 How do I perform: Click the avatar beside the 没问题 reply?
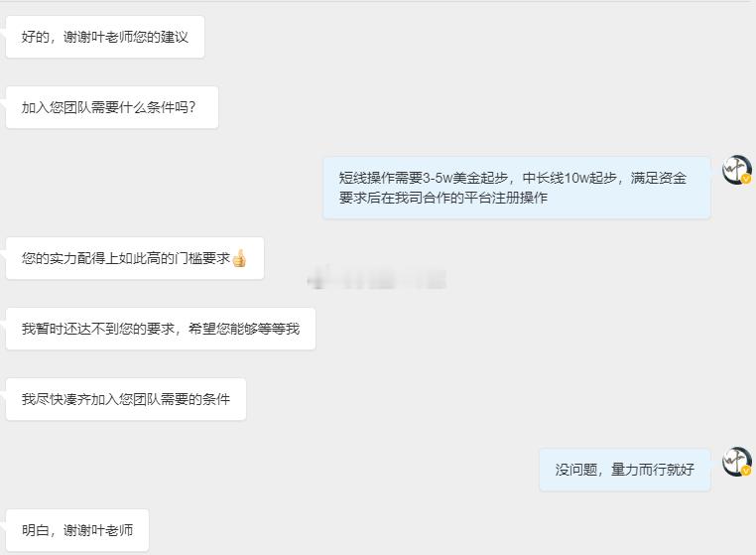(737, 462)
